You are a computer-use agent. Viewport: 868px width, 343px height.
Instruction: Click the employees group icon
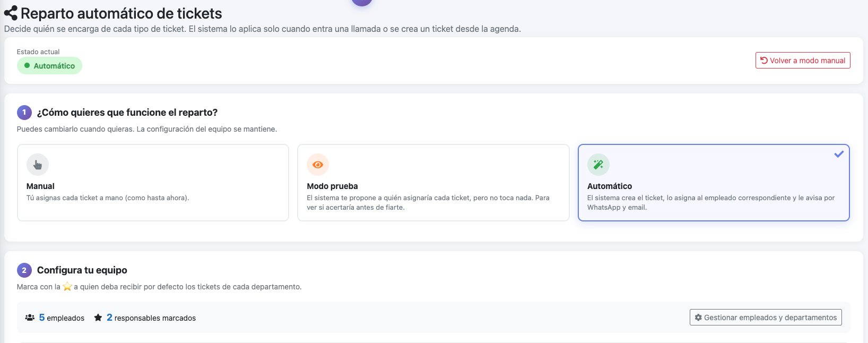(30, 318)
